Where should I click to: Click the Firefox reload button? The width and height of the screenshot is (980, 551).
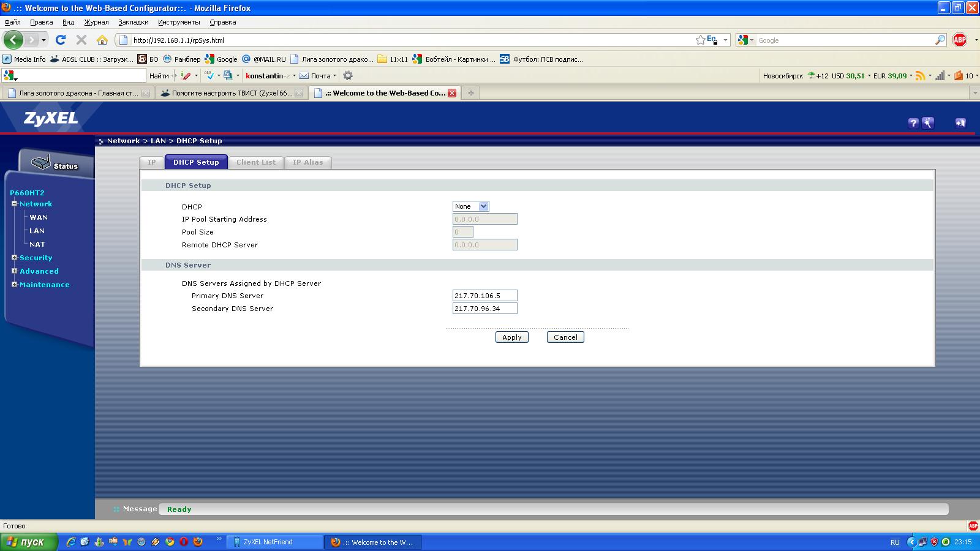coord(60,40)
